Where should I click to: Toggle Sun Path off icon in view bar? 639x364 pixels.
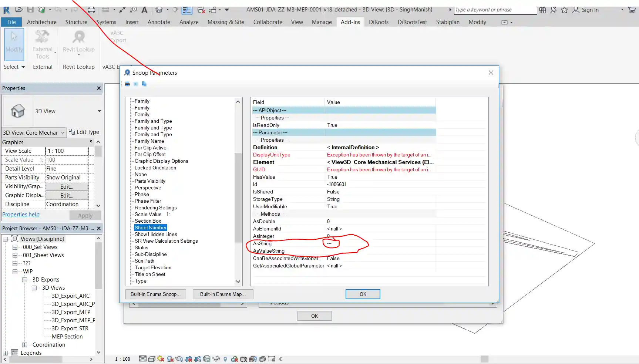point(161,359)
